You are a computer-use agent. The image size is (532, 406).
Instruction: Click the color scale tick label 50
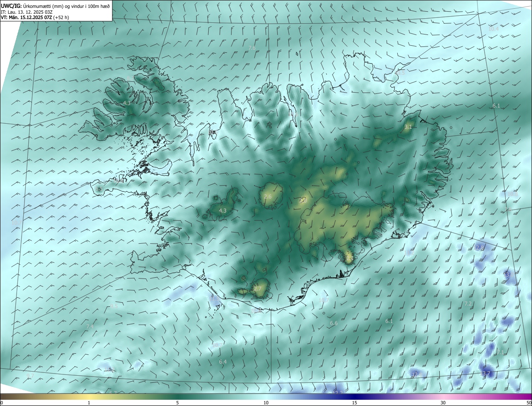tap(529, 403)
